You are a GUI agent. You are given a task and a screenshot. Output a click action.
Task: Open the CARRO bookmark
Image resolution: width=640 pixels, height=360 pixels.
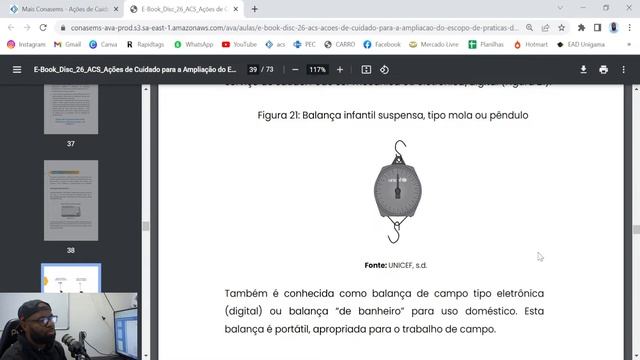click(340, 44)
